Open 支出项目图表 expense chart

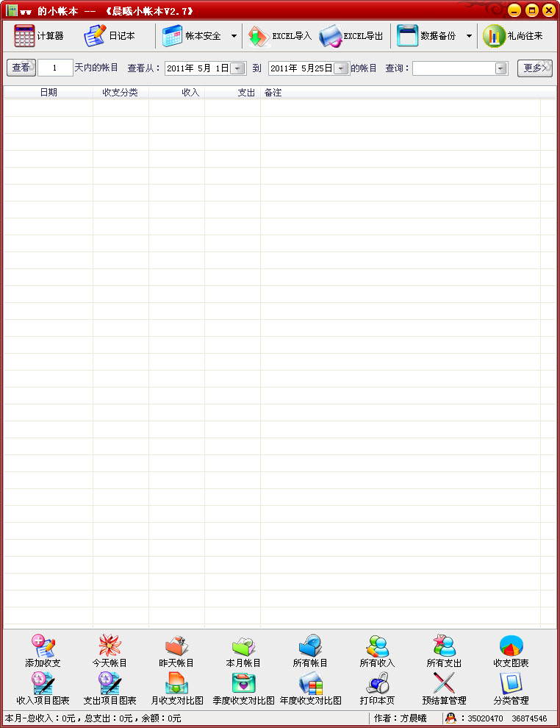[x=110, y=688]
